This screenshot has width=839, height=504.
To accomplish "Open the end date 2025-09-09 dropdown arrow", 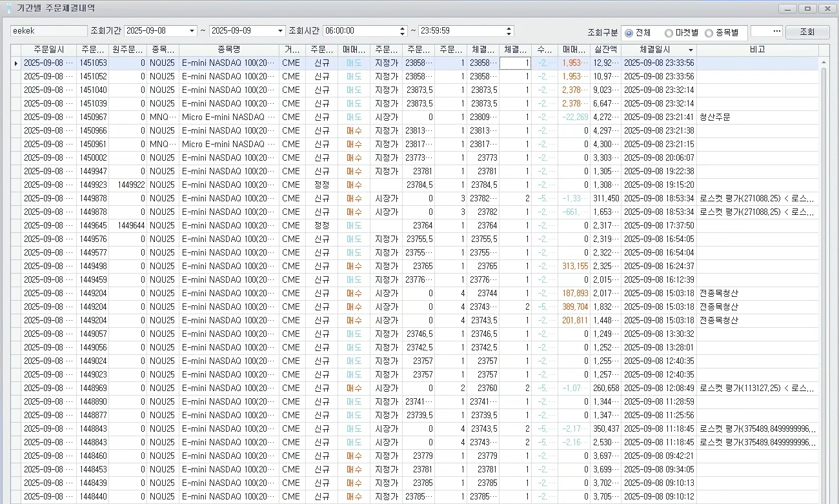I will (x=280, y=31).
